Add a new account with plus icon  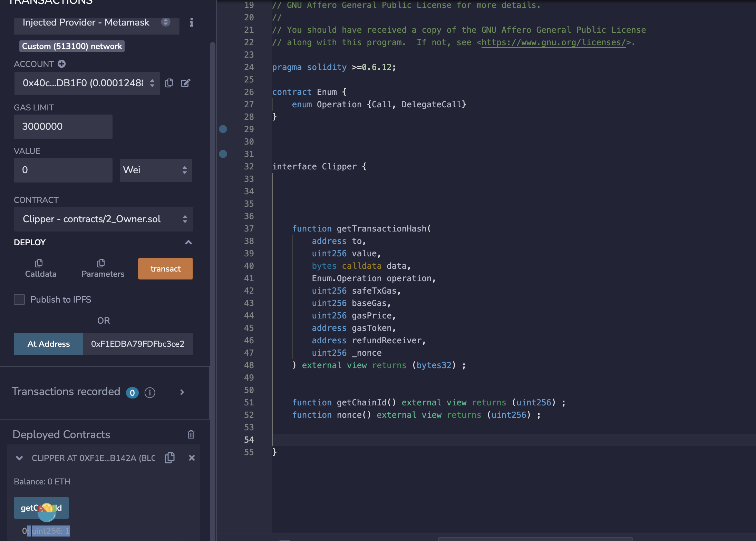pyautogui.click(x=62, y=64)
